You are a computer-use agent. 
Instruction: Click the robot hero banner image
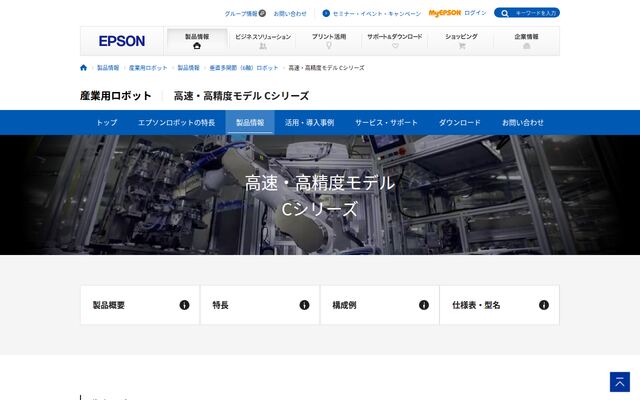point(320,195)
